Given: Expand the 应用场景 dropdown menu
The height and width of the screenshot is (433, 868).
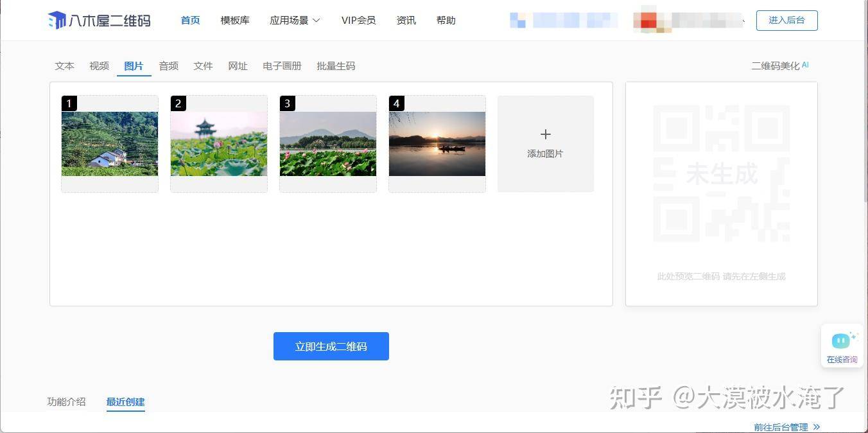Looking at the screenshot, I should [295, 21].
